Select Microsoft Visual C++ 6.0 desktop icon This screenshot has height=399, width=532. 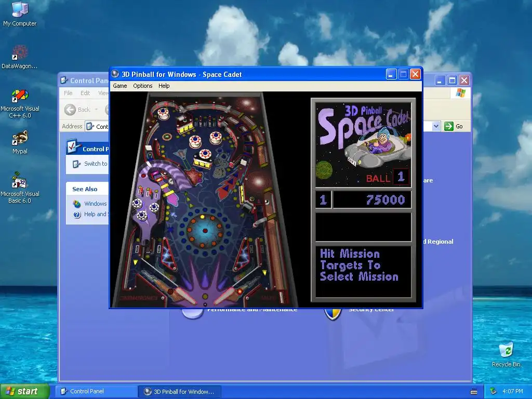click(x=20, y=103)
